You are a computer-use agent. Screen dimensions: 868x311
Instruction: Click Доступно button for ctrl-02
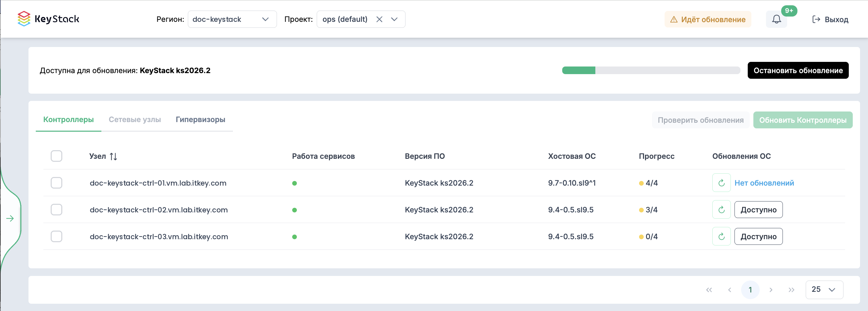(758, 210)
